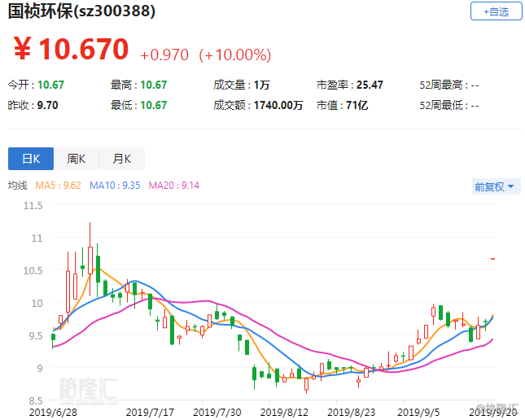This screenshot has height=420, width=525.
Task: Toggle the MA20 moving average legend
Action: 173,186
